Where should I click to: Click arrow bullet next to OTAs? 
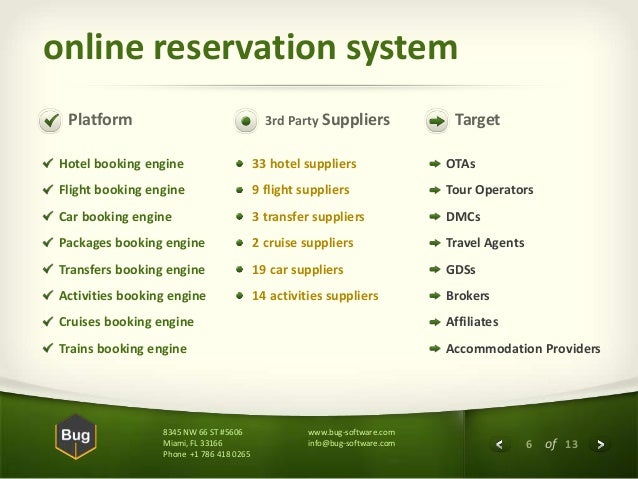click(x=435, y=164)
